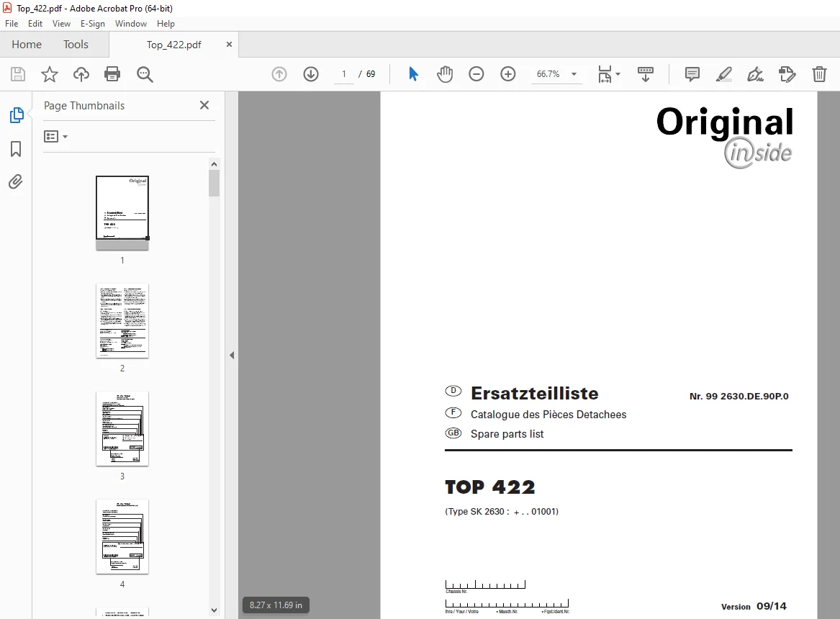Add a comment with sticky note icon

coord(692,74)
